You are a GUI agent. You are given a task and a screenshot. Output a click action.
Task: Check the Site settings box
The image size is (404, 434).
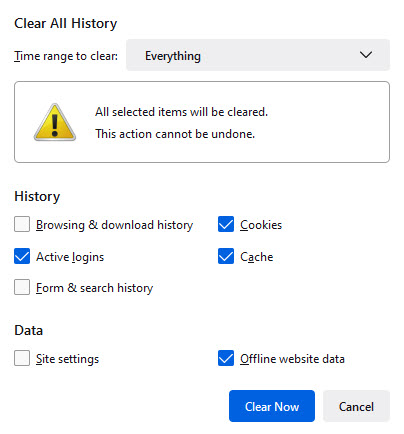[x=22, y=358]
